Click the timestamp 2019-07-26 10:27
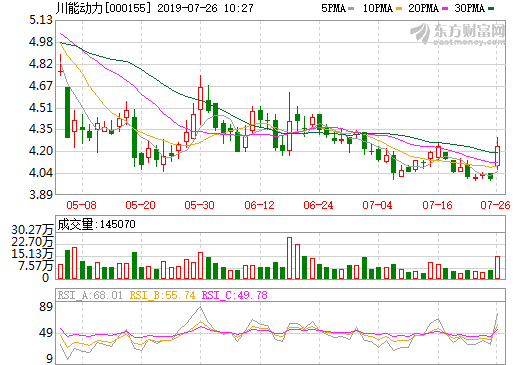This screenshot has height=365, width=520. click(205, 8)
